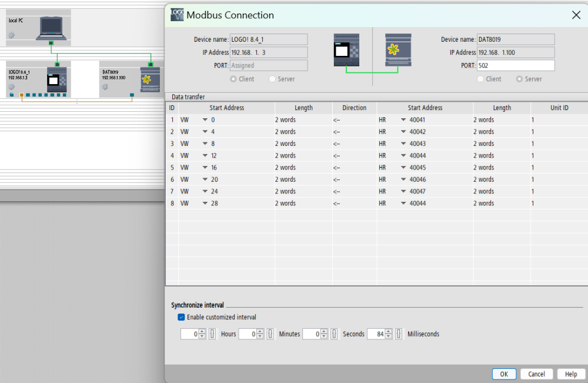Open the HR type dropdown in row 3
588x383 pixels.
click(403, 144)
